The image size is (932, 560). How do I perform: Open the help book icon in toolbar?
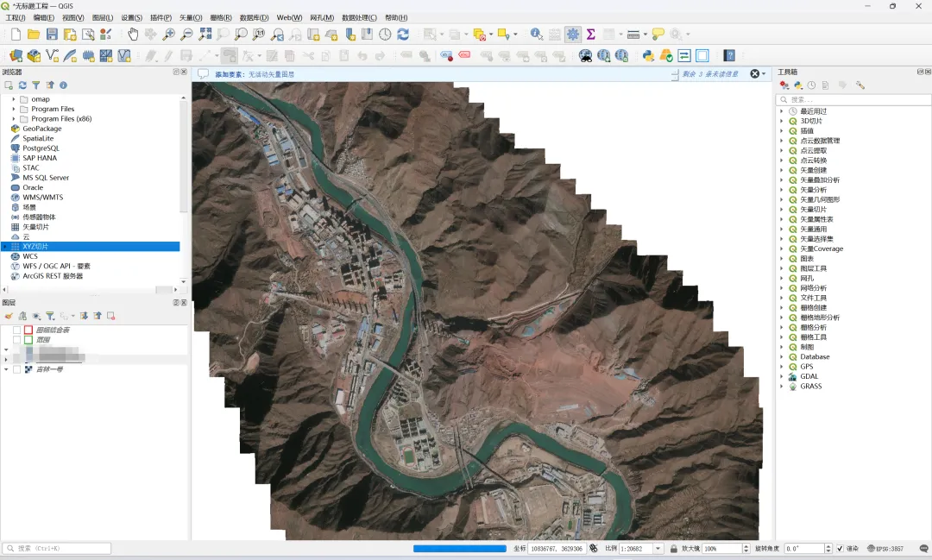point(729,56)
